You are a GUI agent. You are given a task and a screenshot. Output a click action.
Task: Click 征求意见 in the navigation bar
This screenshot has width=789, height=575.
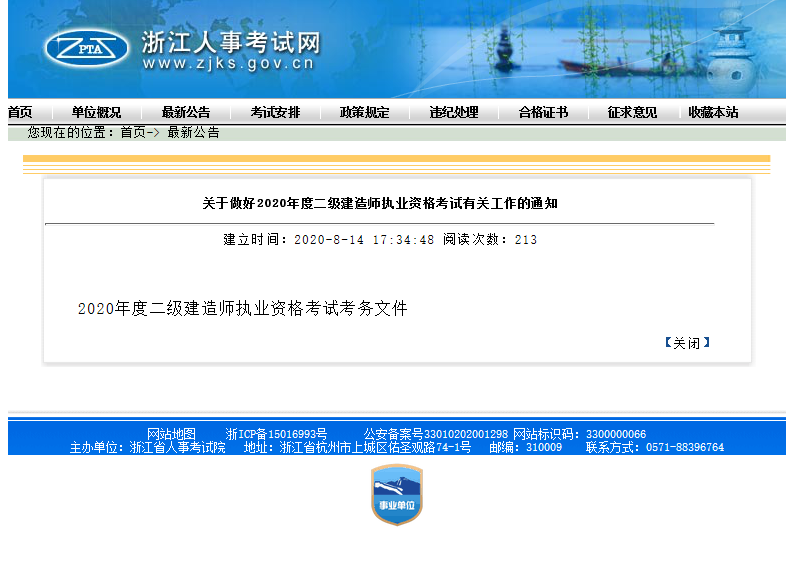pyautogui.click(x=633, y=112)
